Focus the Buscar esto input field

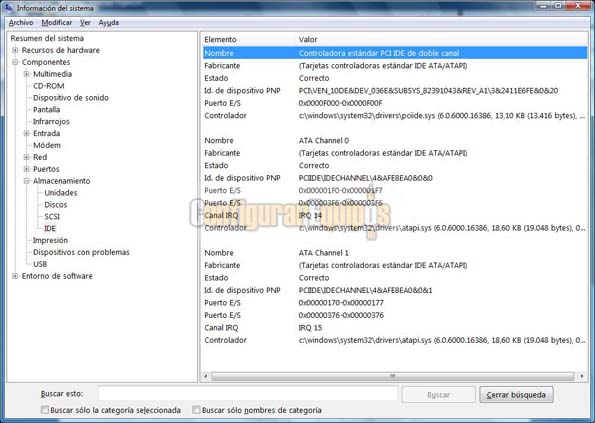248,393
